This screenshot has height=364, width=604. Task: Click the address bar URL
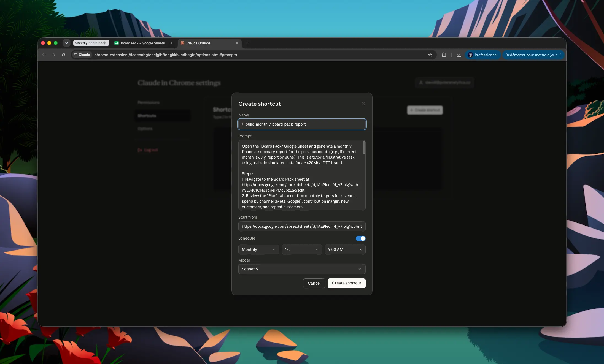tap(166, 55)
